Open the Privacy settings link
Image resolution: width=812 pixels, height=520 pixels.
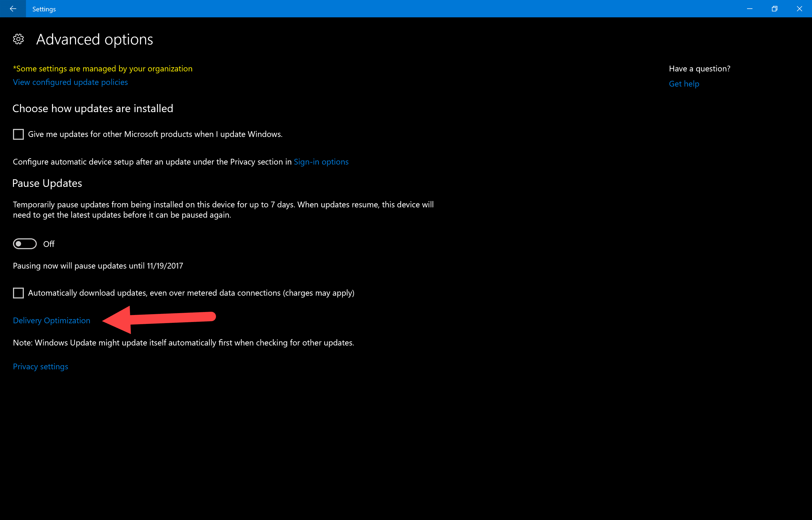(x=41, y=366)
